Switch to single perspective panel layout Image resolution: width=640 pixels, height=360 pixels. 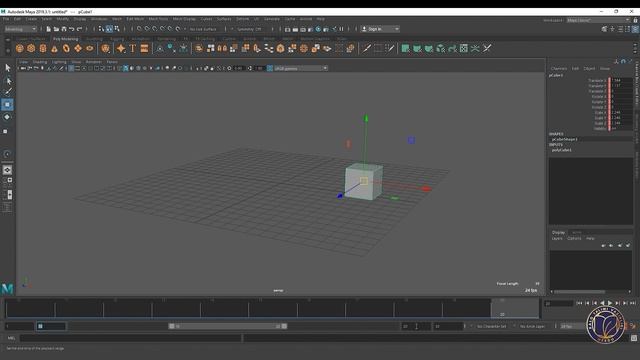click(7, 170)
